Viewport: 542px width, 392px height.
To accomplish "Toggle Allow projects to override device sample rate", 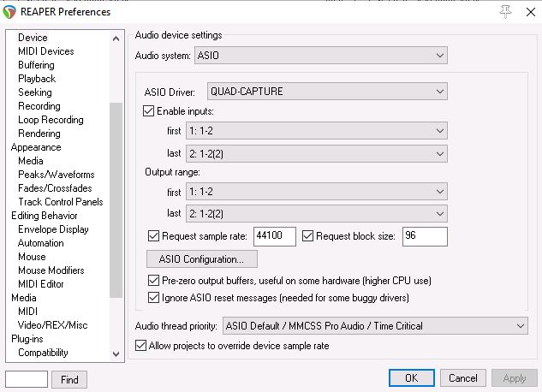I will click(x=140, y=346).
